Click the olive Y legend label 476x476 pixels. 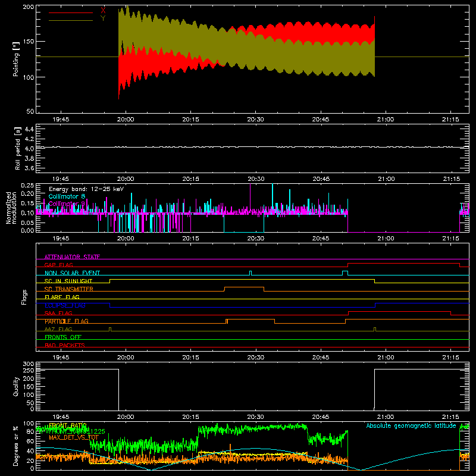coord(103,18)
